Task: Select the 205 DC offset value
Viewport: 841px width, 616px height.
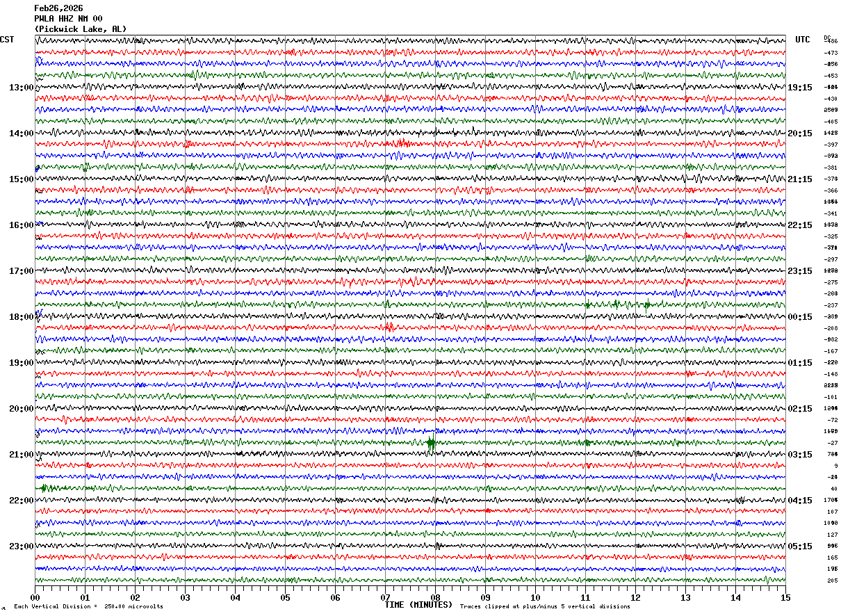Action: pyautogui.click(x=832, y=581)
